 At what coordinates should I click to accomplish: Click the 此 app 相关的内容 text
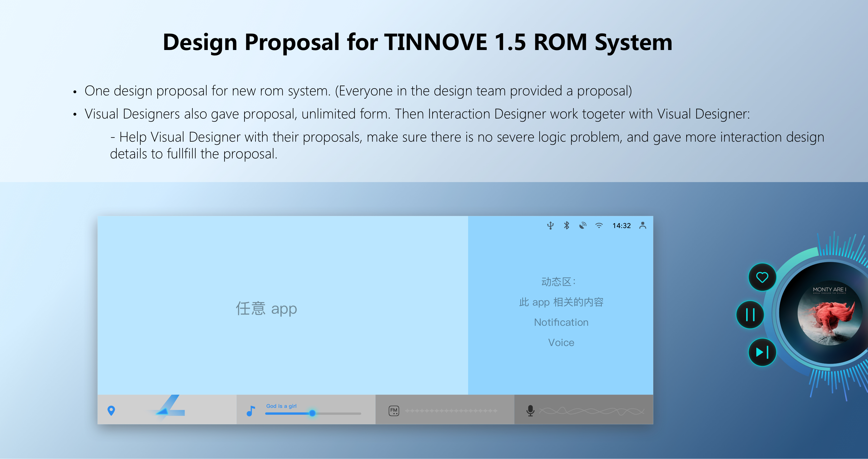coord(561,302)
